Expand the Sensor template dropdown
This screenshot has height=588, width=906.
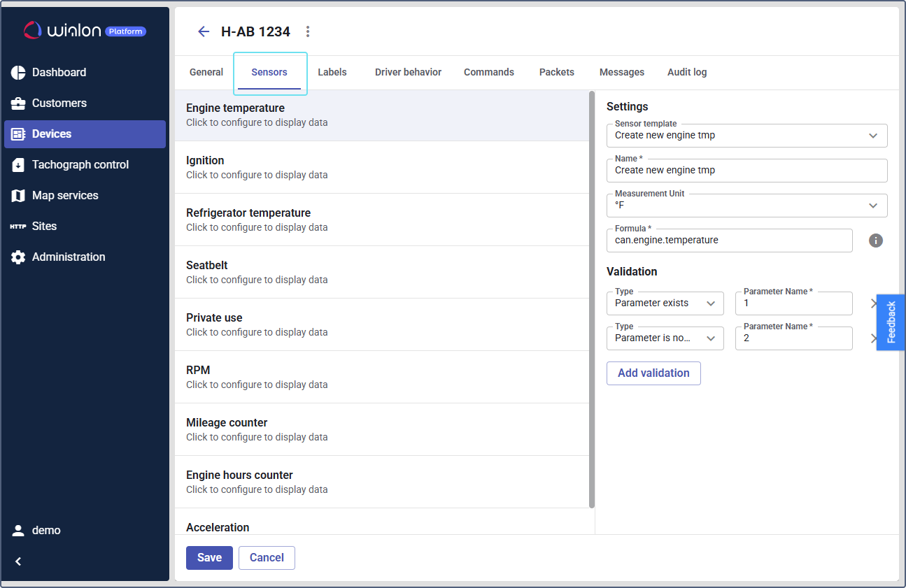pos(872,136)
